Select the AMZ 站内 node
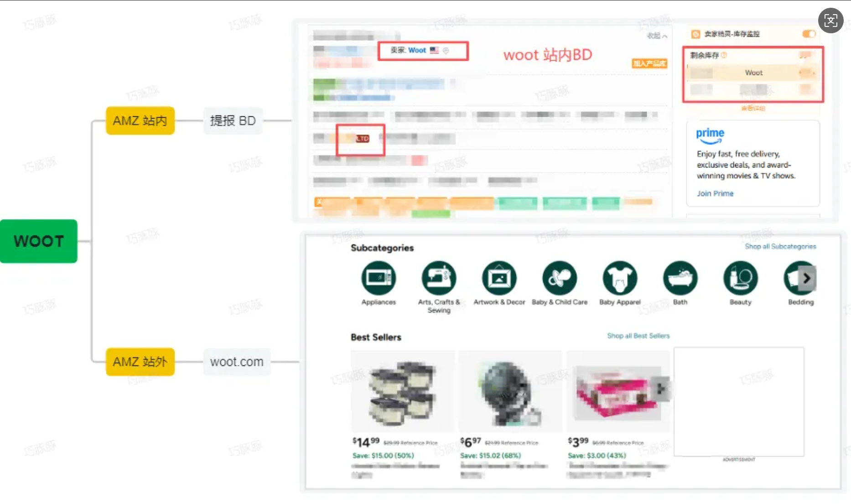The width and height of the screenshot is (851, 504). pyautogui.click(x=140, y=120)
